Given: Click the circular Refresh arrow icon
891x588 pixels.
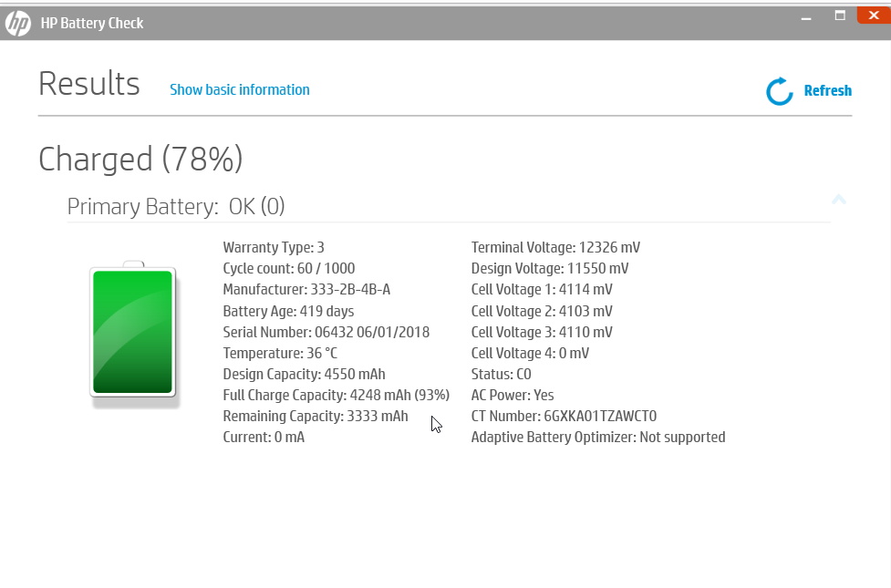Looking at the screenshot, I should point(780,91).
